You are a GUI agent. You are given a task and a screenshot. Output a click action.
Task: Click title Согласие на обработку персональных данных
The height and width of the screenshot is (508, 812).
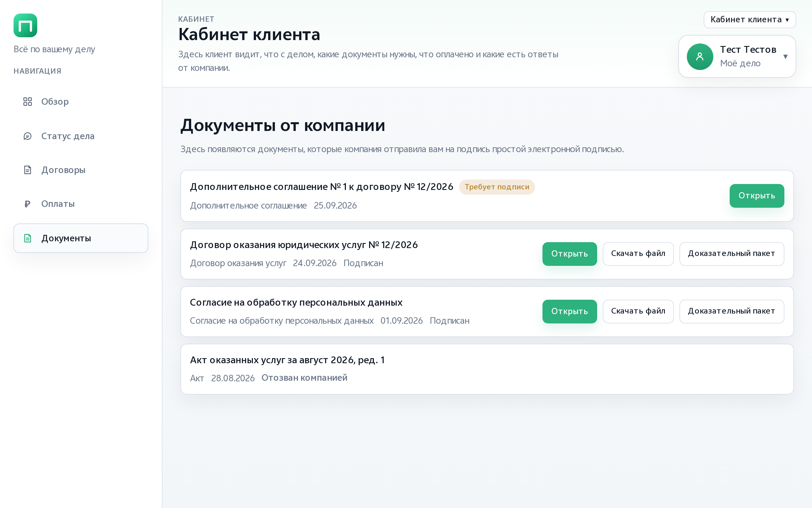[x=296, y=302]
